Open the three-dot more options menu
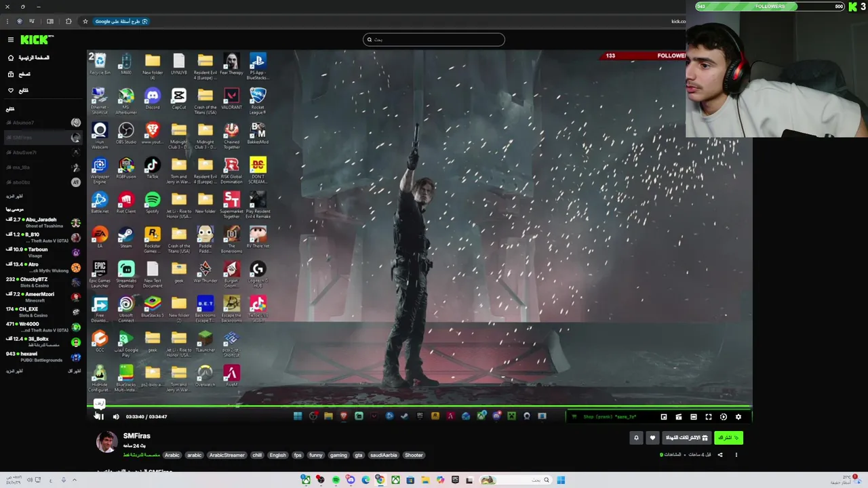The height and width of the screenshot is (488, 868). (x=736, y=455)
